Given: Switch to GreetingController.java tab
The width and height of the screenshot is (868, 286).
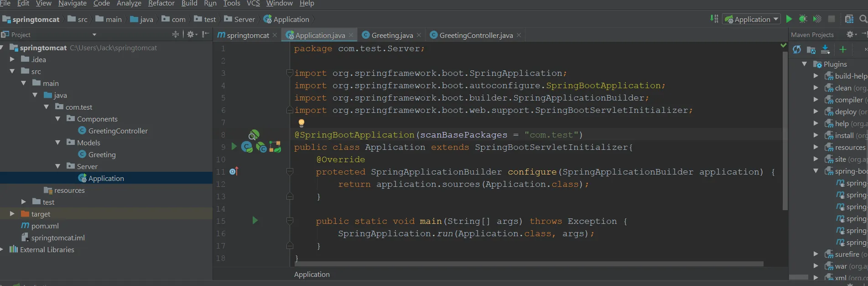Looking at the screenshot, I should point(476,35).
